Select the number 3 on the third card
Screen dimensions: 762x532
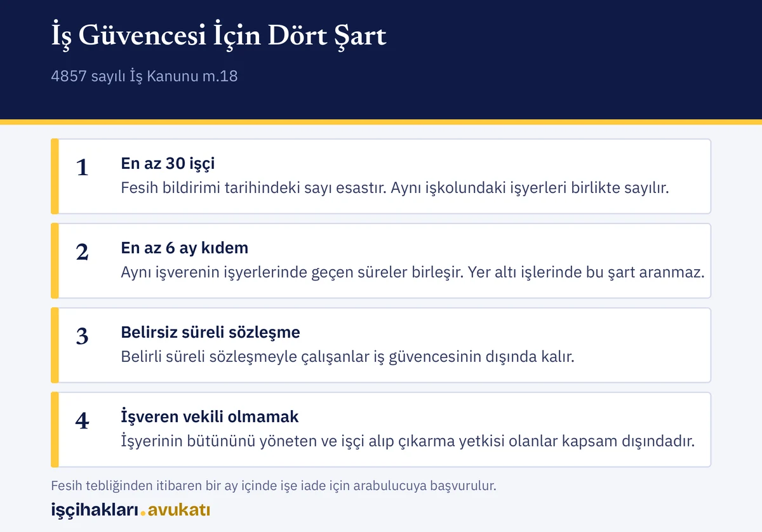coord(82,336)
